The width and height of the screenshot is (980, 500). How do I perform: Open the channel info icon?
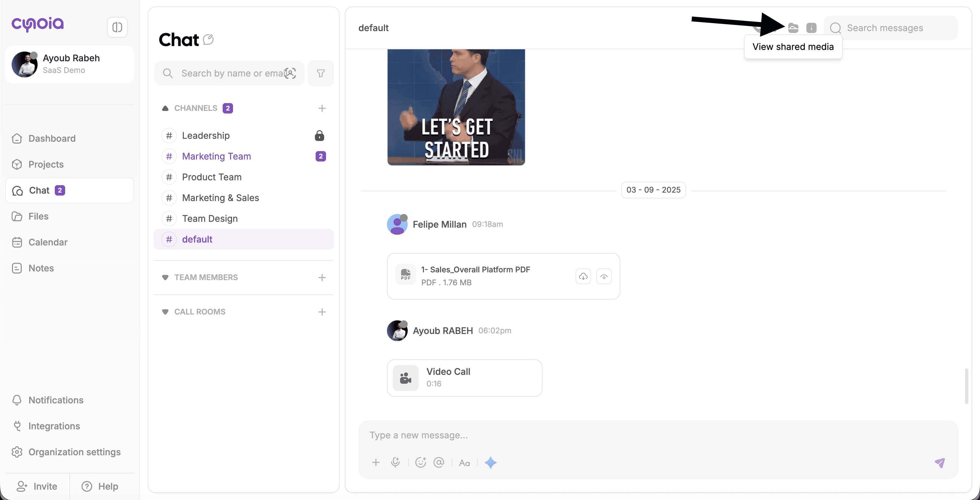point(811,28)
